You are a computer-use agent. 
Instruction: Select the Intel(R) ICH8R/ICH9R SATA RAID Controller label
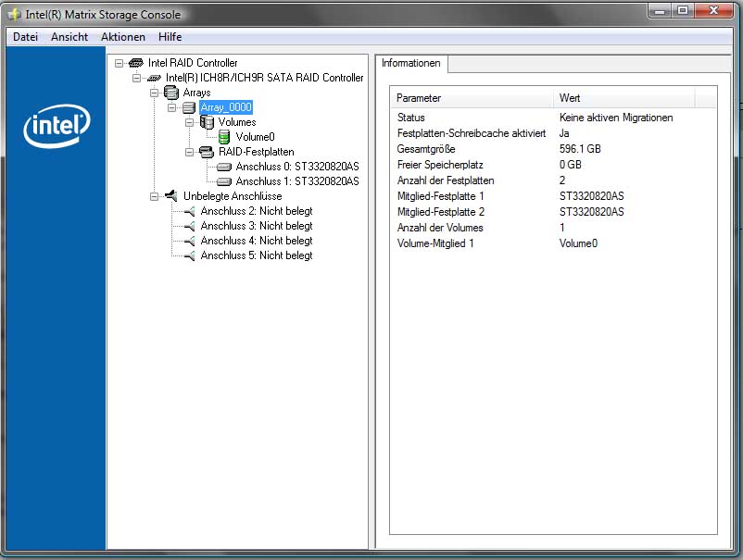[264, 78]
